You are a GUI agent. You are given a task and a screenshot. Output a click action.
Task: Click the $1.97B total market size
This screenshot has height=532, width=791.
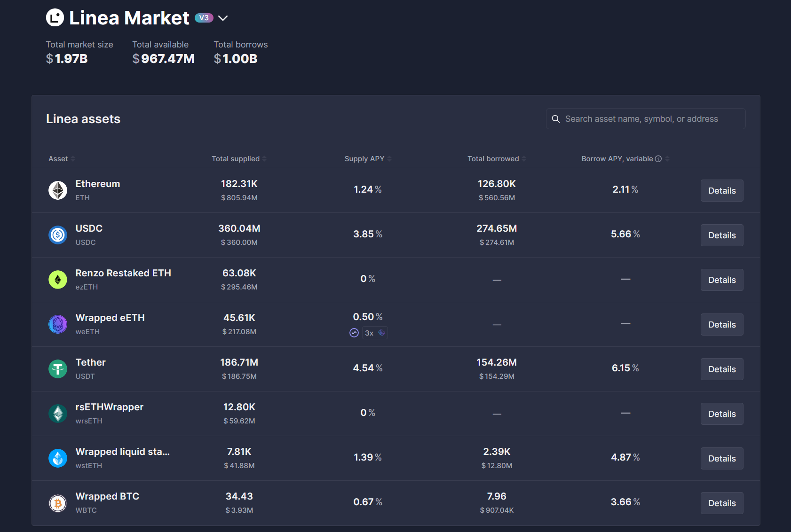pos(67,59)
